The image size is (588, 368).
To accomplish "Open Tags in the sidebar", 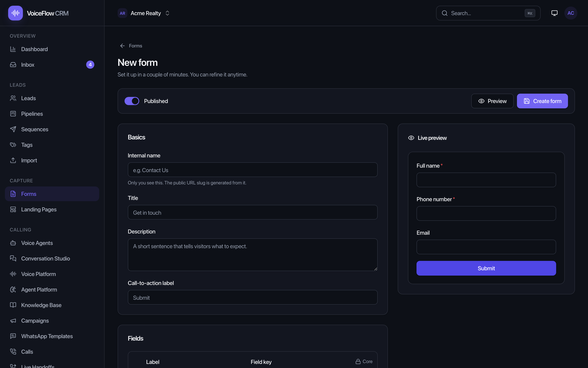I will coord(52,145).
